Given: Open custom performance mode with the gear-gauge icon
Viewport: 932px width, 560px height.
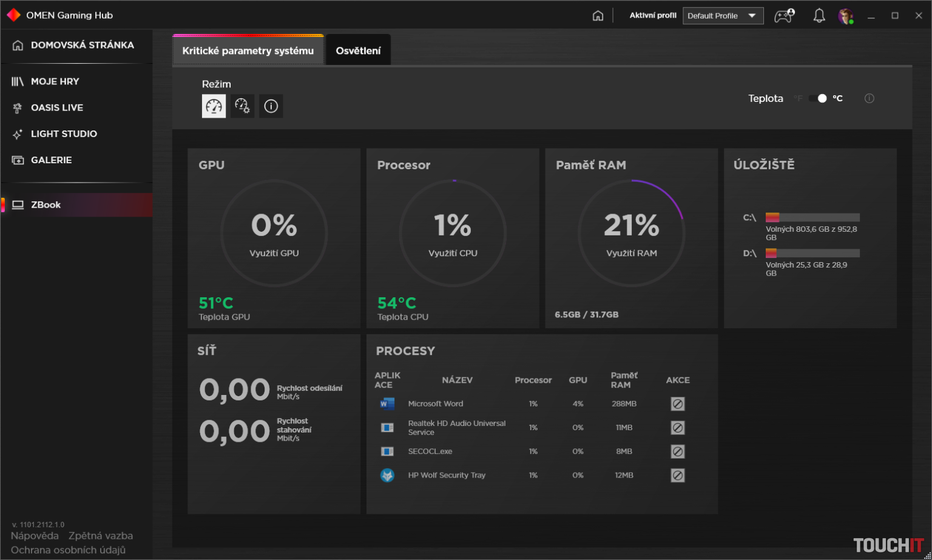Looking at the screenshot, I should pos(242,106).
